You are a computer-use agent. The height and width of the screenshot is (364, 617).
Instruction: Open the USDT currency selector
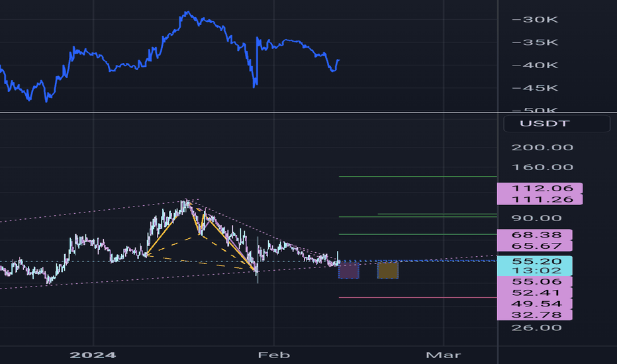click(x=557, y=124)
